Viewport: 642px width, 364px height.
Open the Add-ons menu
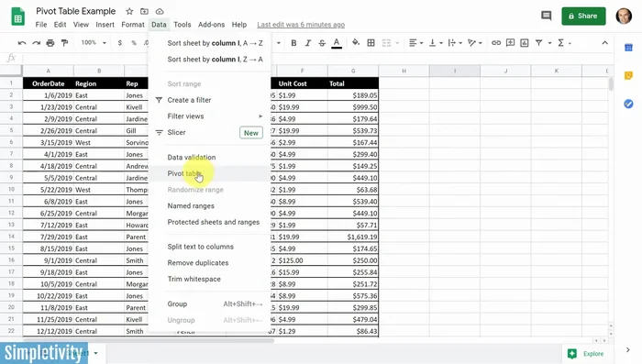click(211, 25)
